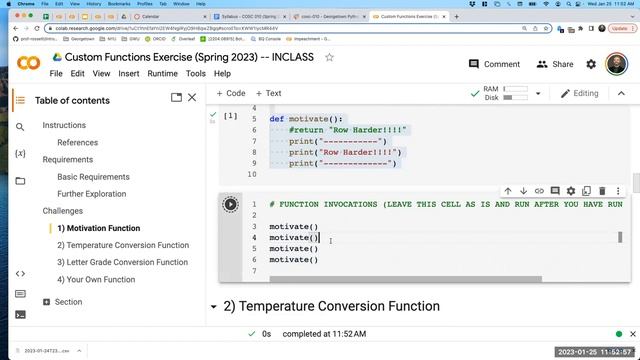Go back in browser history
640x360 pixels.
(16, 29)
